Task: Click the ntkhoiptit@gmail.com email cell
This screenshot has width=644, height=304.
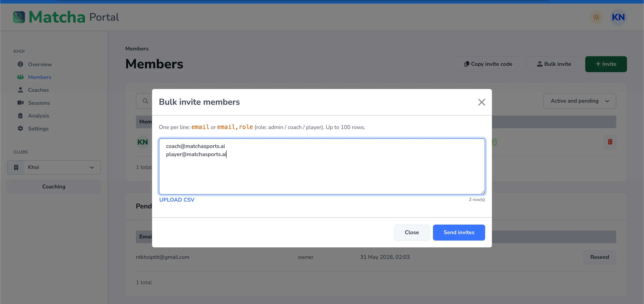Action: pos(162,257)
